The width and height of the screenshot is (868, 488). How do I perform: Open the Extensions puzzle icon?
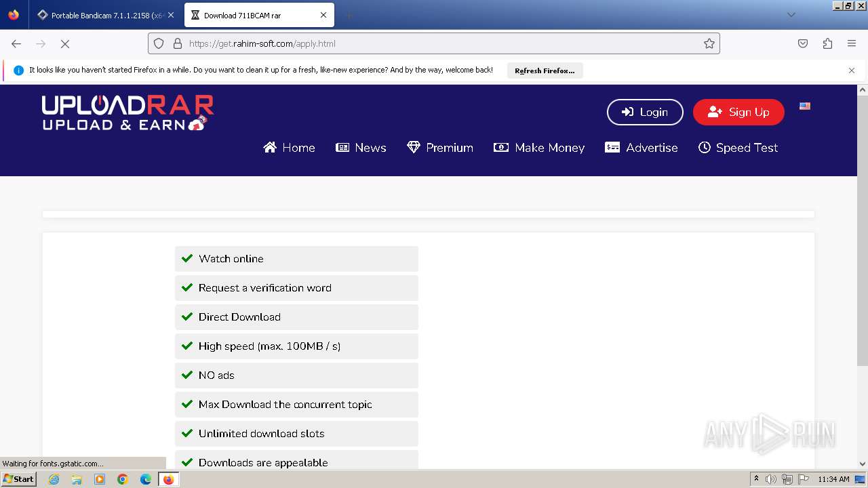click(827, 43)
